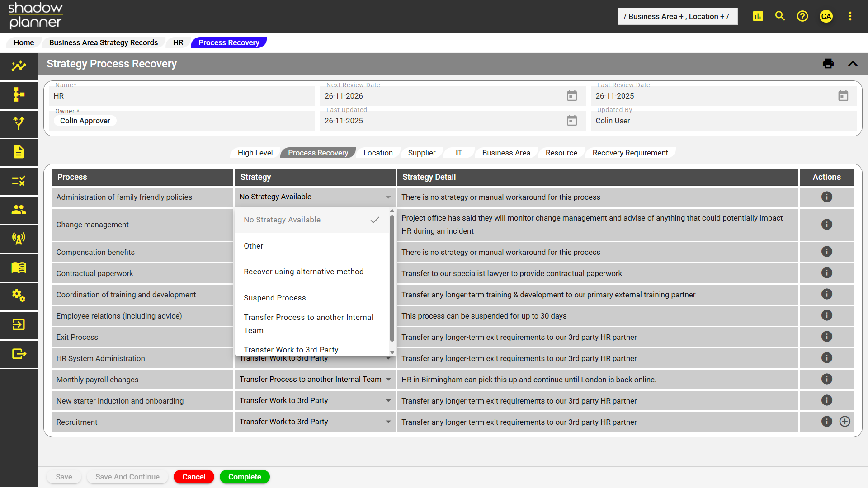
Task: Click the info icon for Change management
Action: 826,224
